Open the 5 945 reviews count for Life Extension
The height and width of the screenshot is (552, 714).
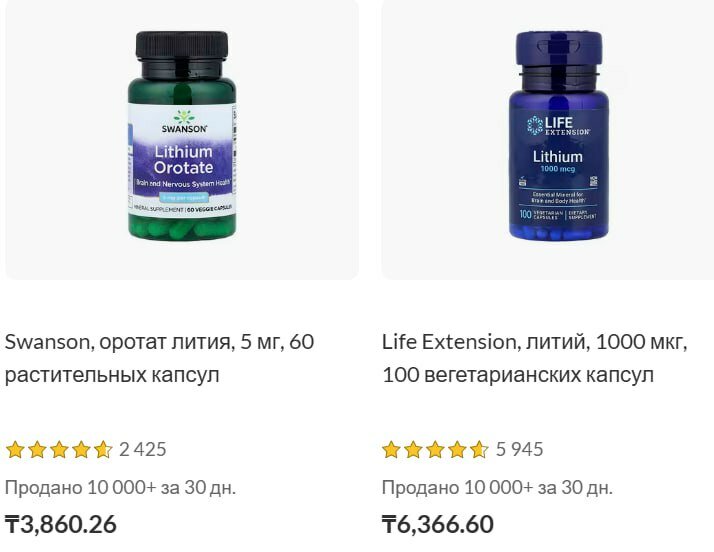point(520,450)
